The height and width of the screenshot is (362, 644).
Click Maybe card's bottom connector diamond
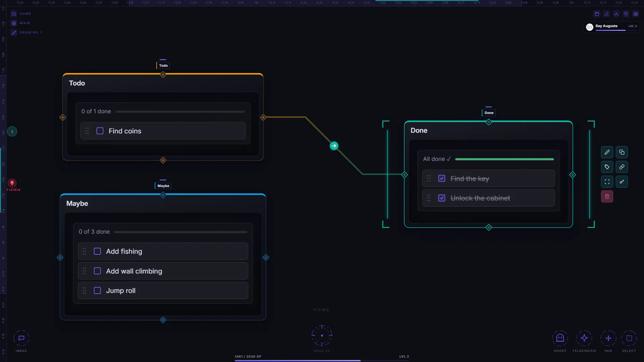163,320
